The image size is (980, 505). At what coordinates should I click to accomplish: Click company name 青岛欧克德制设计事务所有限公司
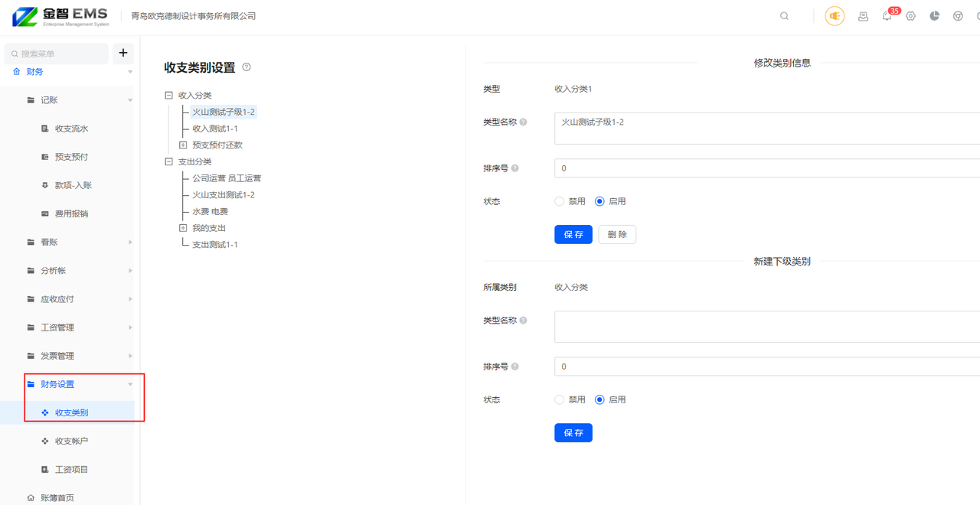194,16
